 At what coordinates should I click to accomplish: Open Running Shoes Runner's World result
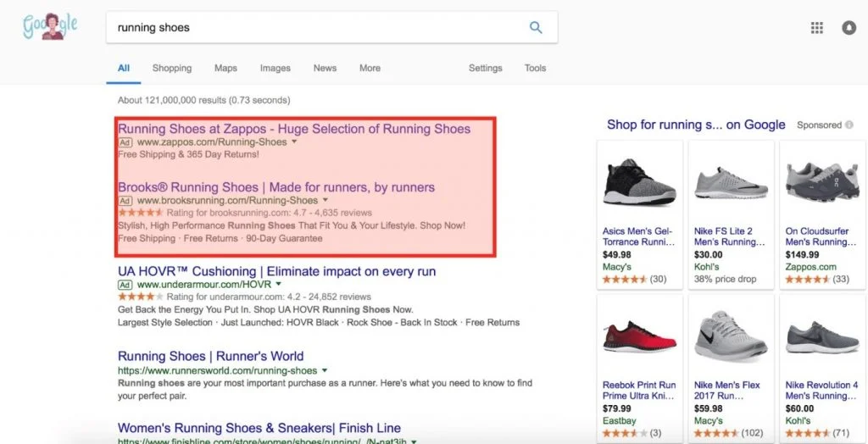click(211, 356)
